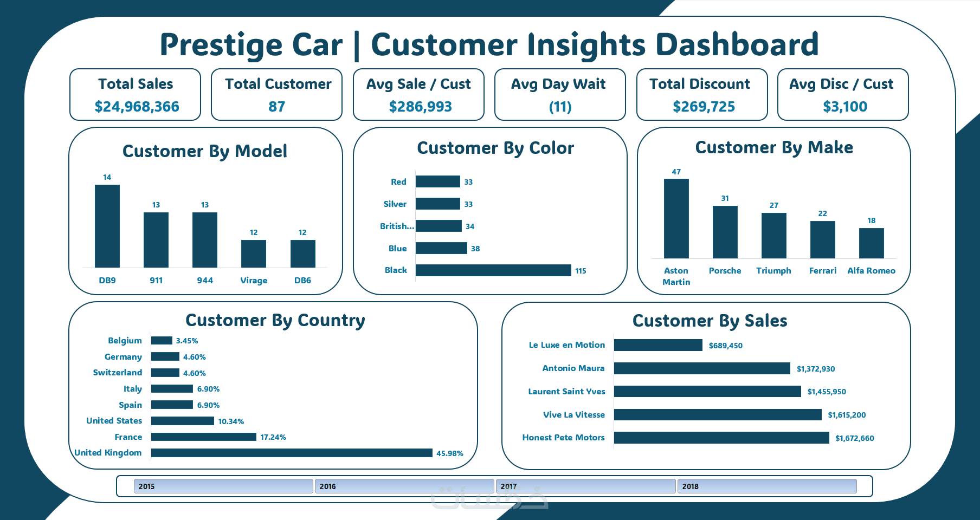The image size is (980, 520).
Task: Select the Aston Martin make bar
Action: 676,219
